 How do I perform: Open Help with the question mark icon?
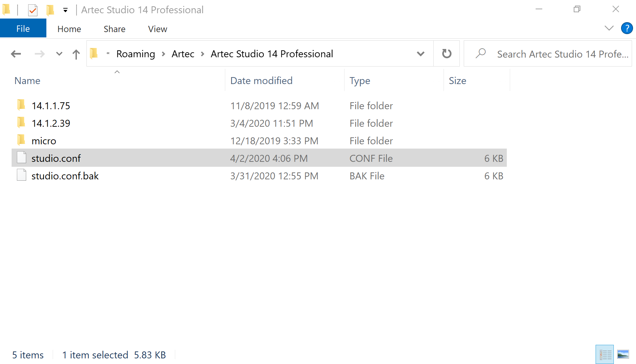tap(627, 28)
